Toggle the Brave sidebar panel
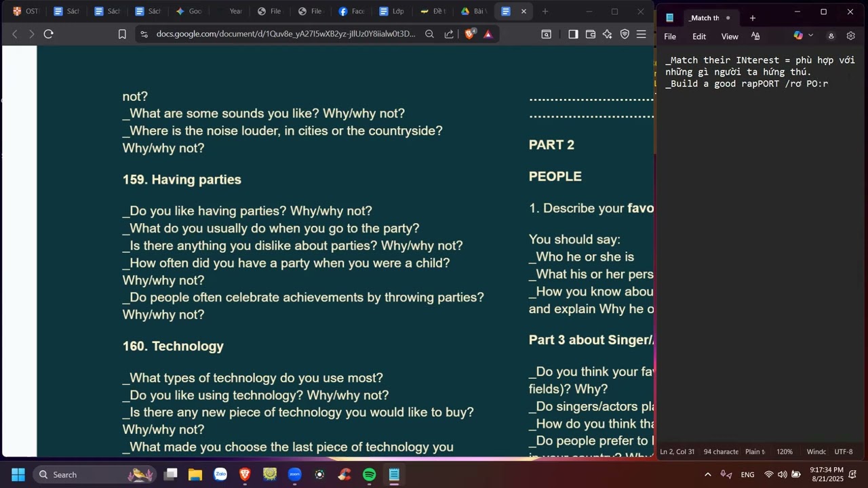Viewport: 868px width, 488px height. (573, 34)
